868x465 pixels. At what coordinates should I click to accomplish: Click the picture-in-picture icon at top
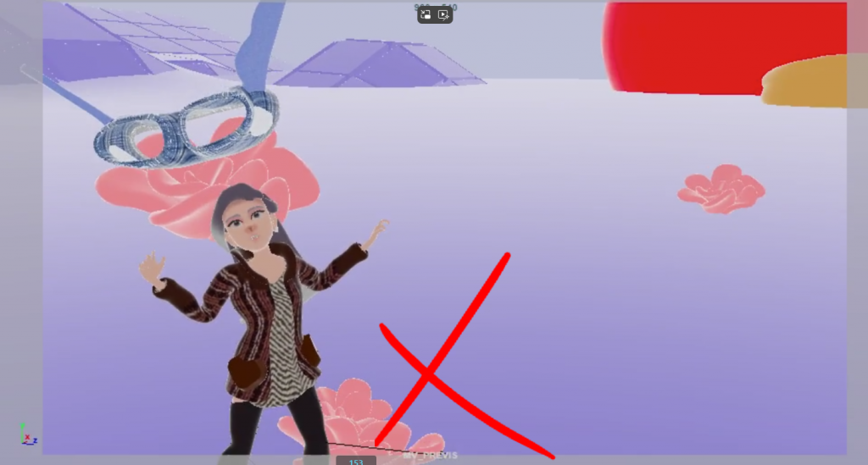point(426,14)
